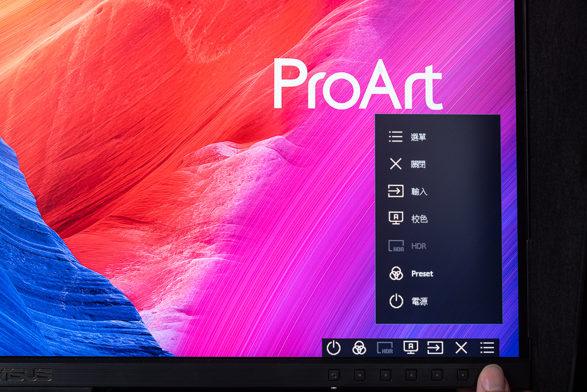Image resolution: width=587 pixels, height=392 pixels.
Task: Click the list icon beside 選單
Action: click(395, 137)
